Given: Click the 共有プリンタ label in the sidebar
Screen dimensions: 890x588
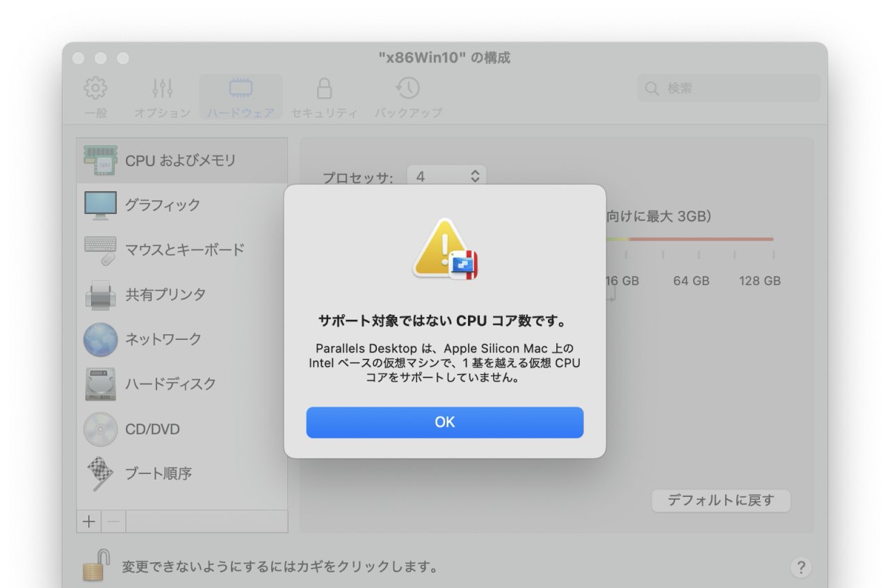Looking at the screenshot, I should 165,295.
